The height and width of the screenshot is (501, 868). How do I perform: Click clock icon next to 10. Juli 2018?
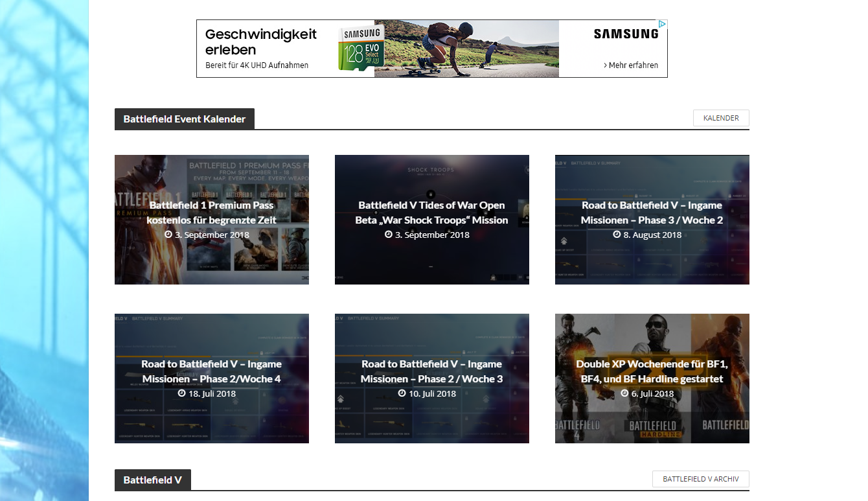pyautogui.click(x=402, y=393)
